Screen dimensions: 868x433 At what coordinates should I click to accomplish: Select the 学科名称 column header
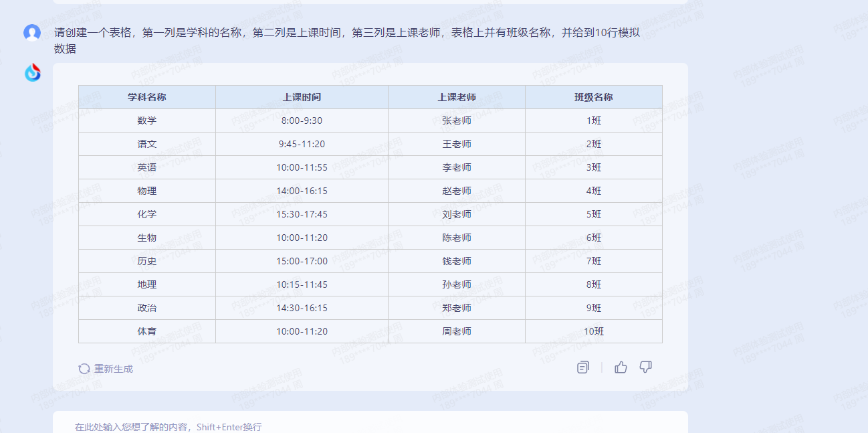[x=147, y=97]
